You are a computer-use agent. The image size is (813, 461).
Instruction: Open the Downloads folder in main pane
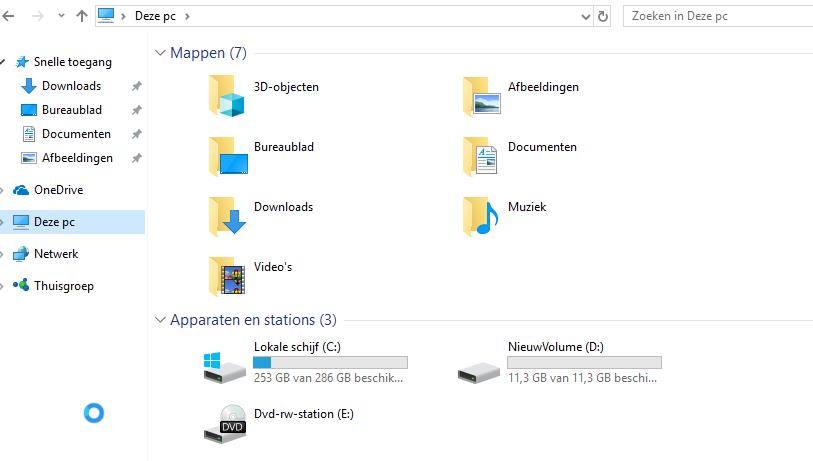click(228, 216)
